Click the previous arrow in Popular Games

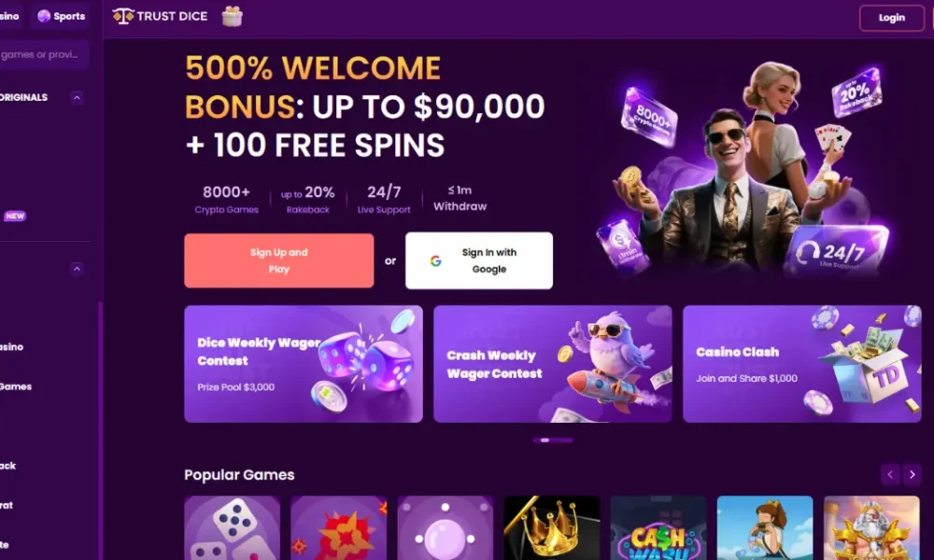(x=890, y=474)
